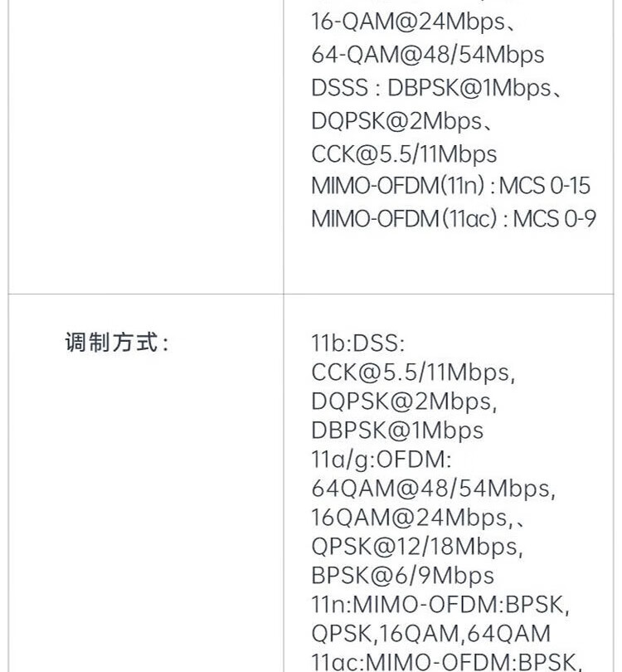Select the 11n:MIMO-OFDM:BPSK, line
Viewport: 622px width, 672px height.
pyautogui.click(x=440, y=605)
